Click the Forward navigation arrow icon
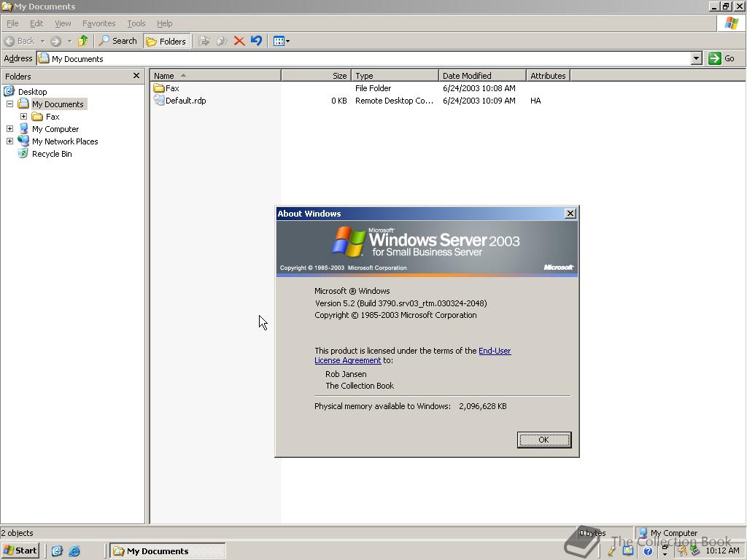The height and width of the screenshot is (560, 747). 55,41
